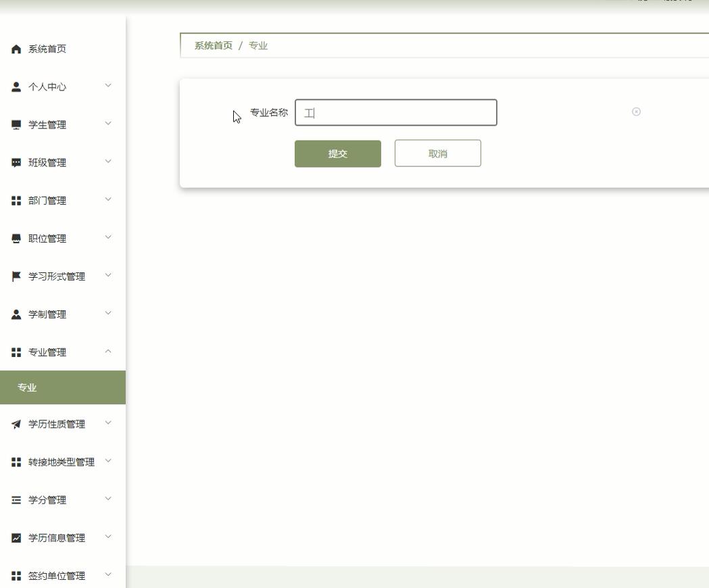Expand the 学习形式管理 chevron
This screenshot has height=588, width=709.
[x=108, y=275]
